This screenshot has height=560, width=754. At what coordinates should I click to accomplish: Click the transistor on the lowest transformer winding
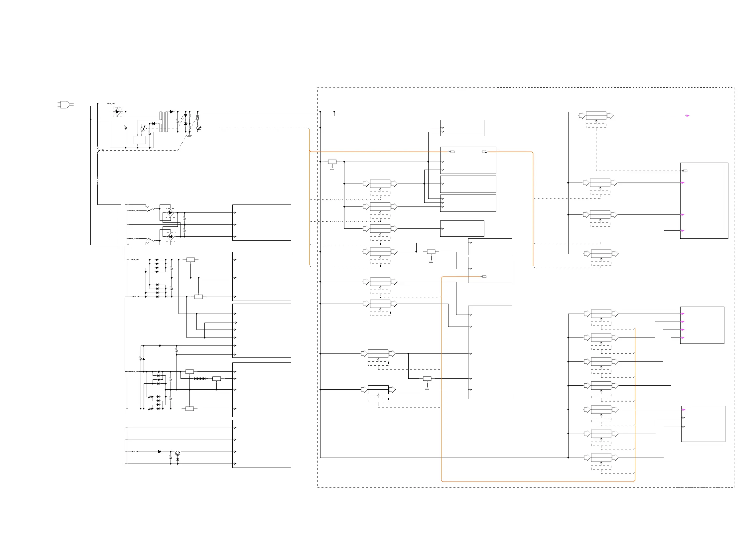178,453
